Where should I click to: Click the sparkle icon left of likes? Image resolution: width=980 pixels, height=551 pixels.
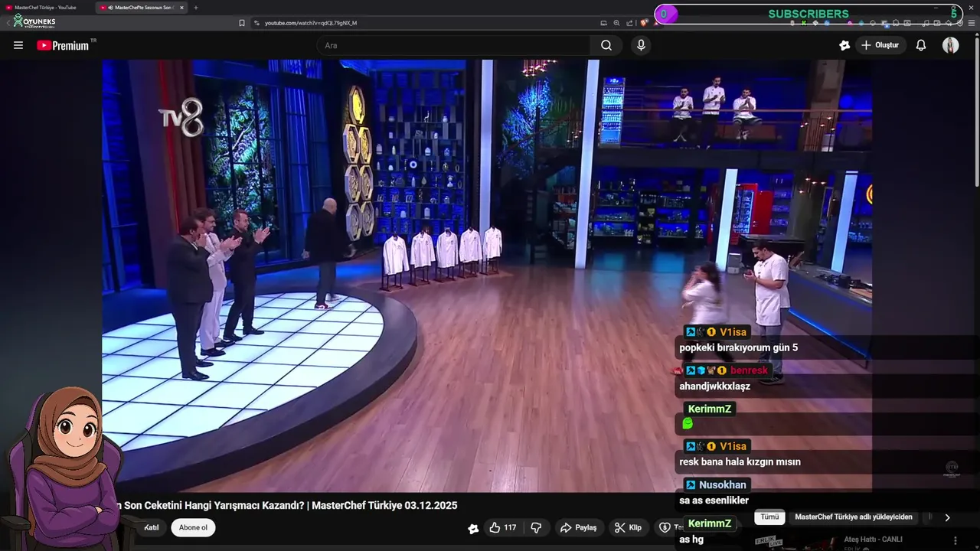[x=473, y=528]
